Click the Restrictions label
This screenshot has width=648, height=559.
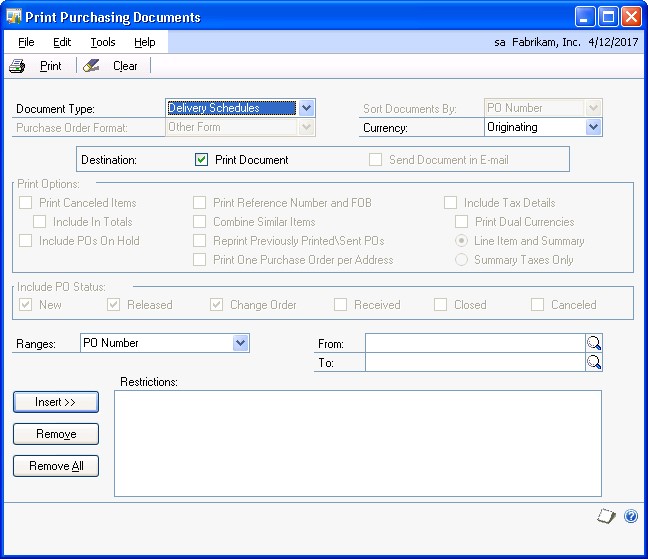click(x=149, y=382)
